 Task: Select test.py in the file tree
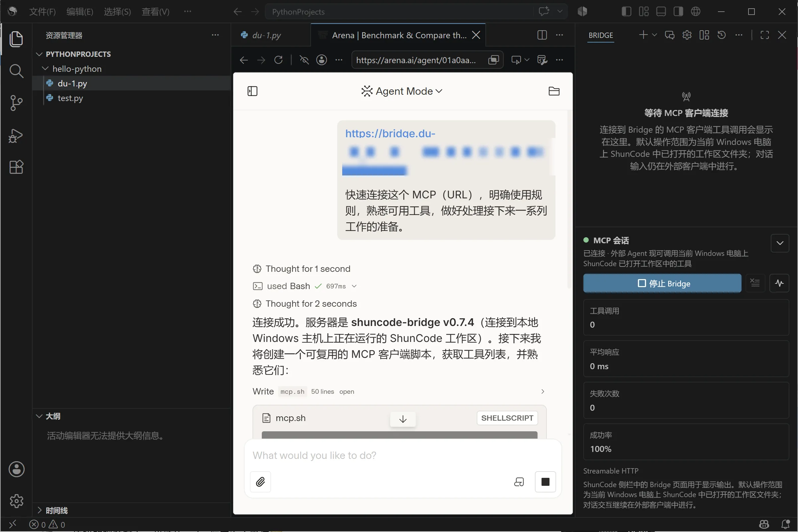click(70, 98)
